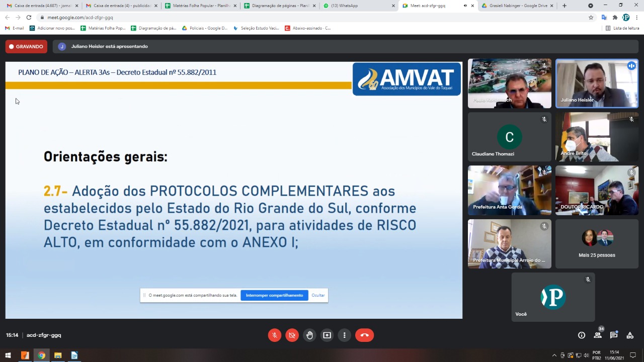Leave the call with red hangup button

pyautogui.click(x=364, y=335)
